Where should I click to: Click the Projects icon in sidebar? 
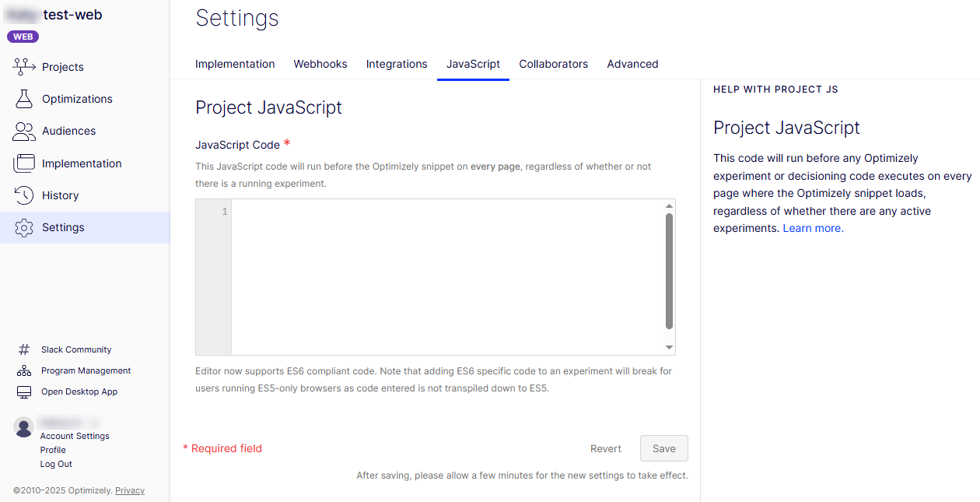point(25,67)
